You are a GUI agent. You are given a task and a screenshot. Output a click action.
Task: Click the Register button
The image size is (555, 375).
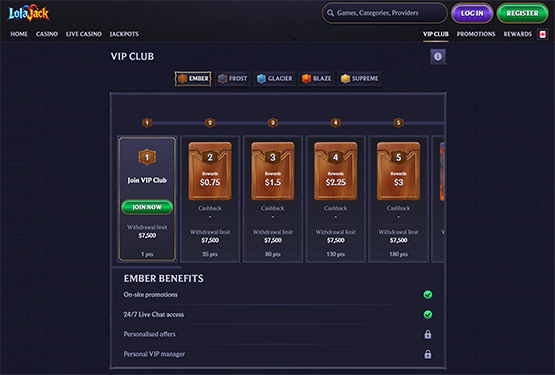522,13
